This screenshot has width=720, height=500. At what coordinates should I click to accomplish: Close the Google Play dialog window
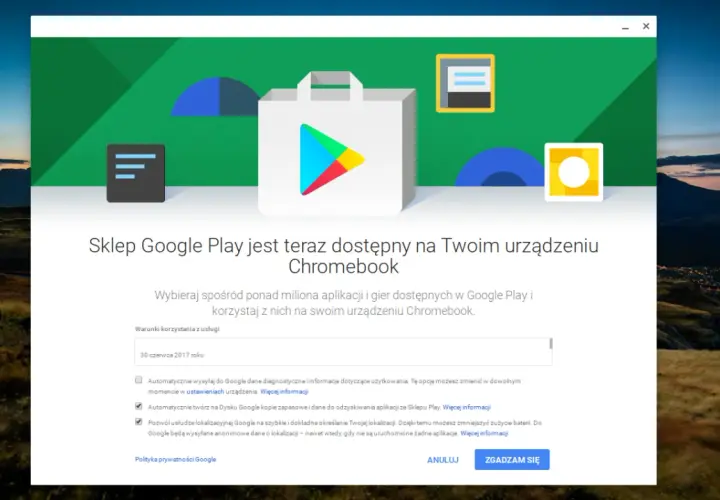pyautogui.click(x=646, y=26)
